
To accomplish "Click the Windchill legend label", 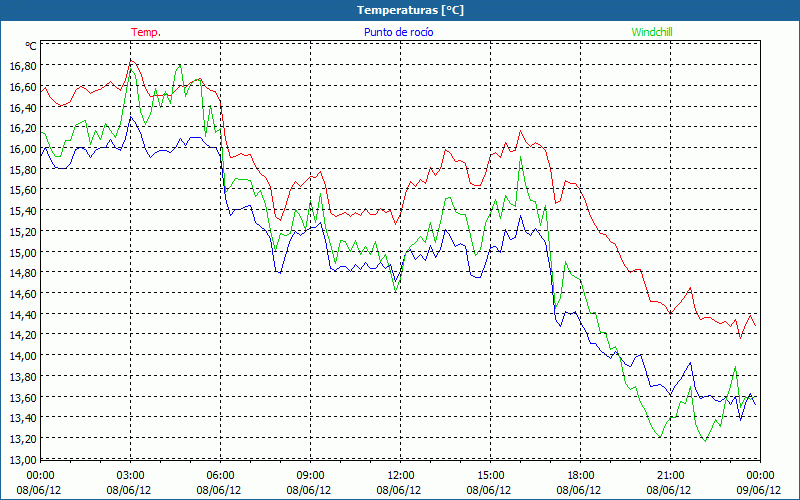I will [652, 32].
